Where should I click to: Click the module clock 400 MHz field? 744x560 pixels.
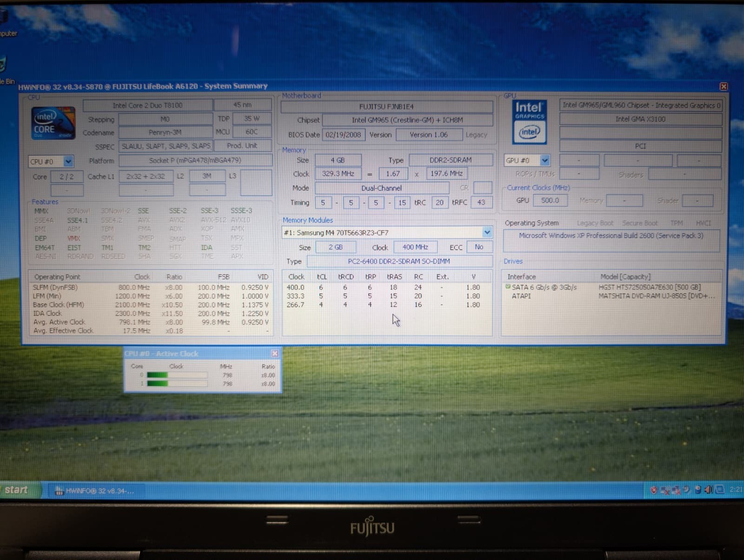click(x=415, y=247)
